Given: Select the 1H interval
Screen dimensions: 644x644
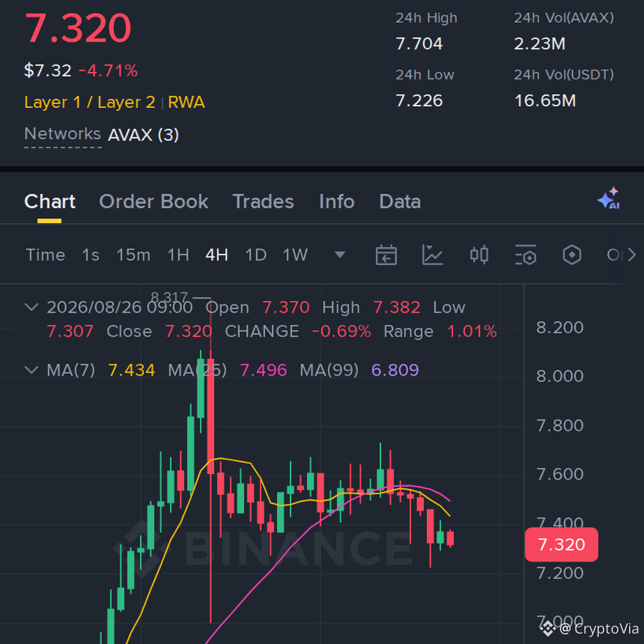Looking at the screenshot, I should point(178,255).
